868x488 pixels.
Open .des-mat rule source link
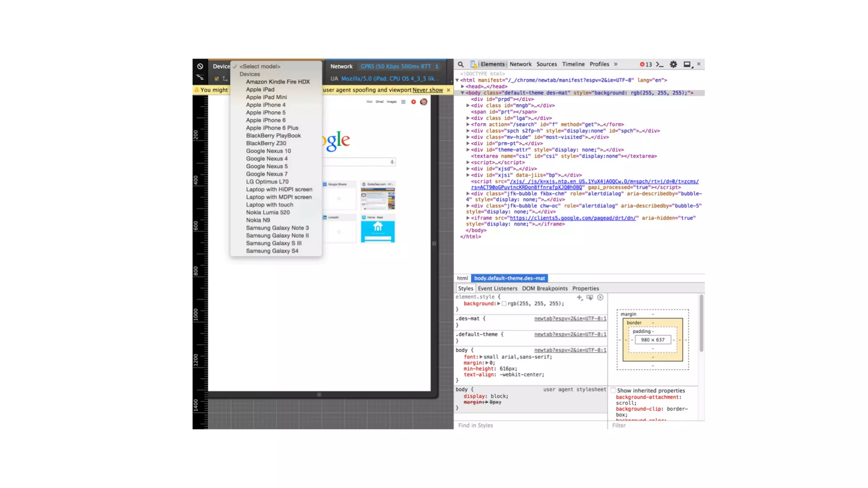click(570, 319)
